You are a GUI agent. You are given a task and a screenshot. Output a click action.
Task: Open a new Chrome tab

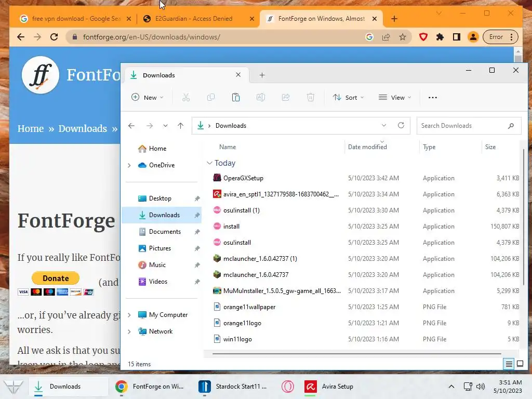[394, 19]
